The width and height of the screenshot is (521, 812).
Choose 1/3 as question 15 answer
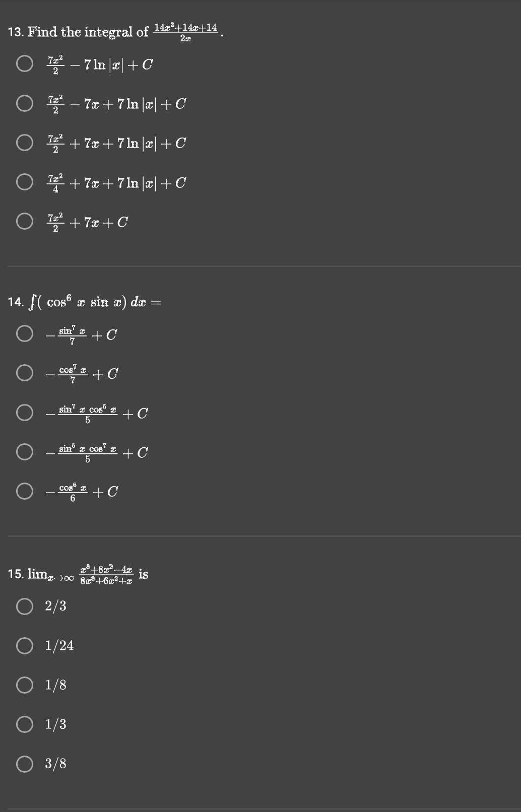click(24, 724)
